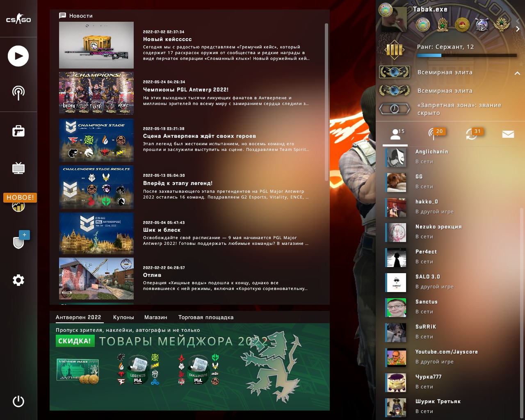The image size is (525, 420).
Task: Read the Сцена Антверпена ждёт своих героев article
Action: 189,140
